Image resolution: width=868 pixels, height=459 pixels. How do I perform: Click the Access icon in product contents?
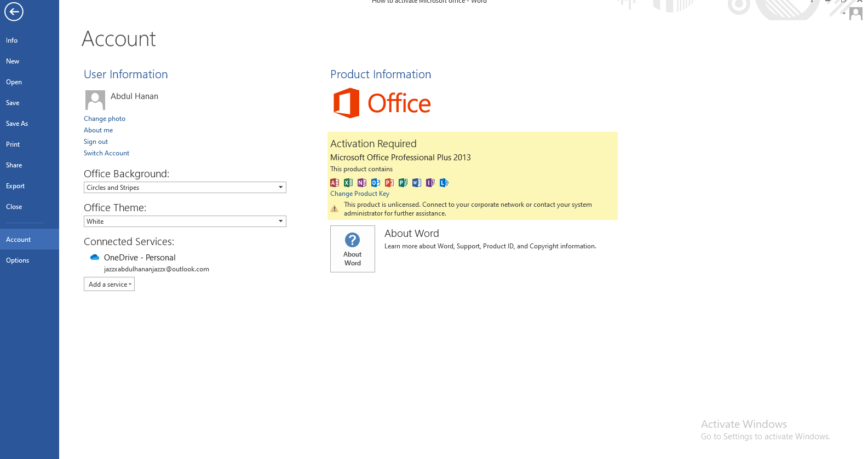pyautogui.click(x=335, y=183)
